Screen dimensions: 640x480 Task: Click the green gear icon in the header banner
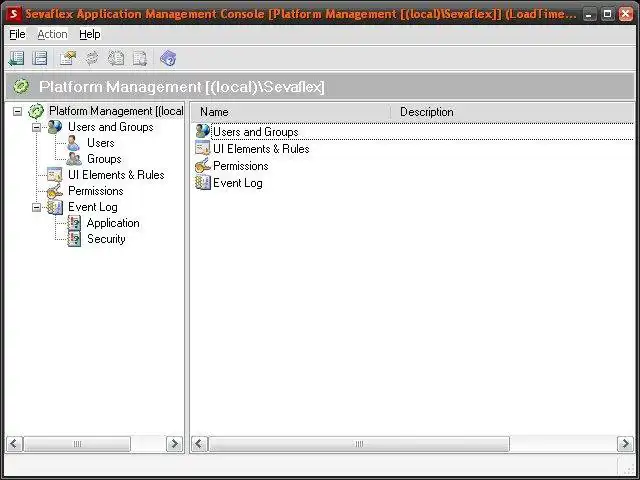21,87
